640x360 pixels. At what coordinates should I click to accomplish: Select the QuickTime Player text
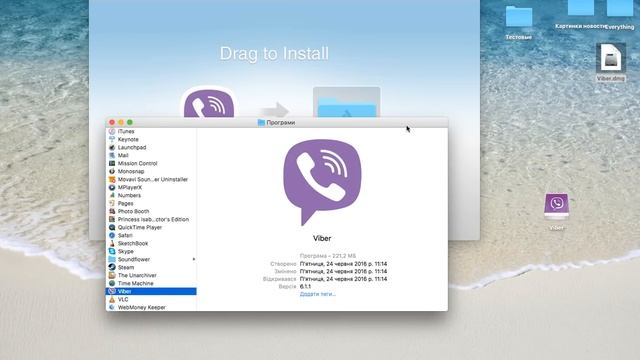pos(140,227)
